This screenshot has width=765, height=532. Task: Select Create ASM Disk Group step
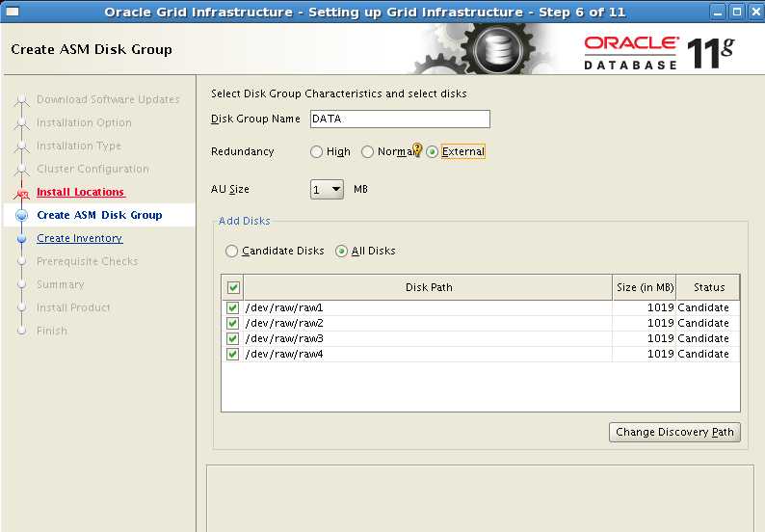tap(99, 215)
